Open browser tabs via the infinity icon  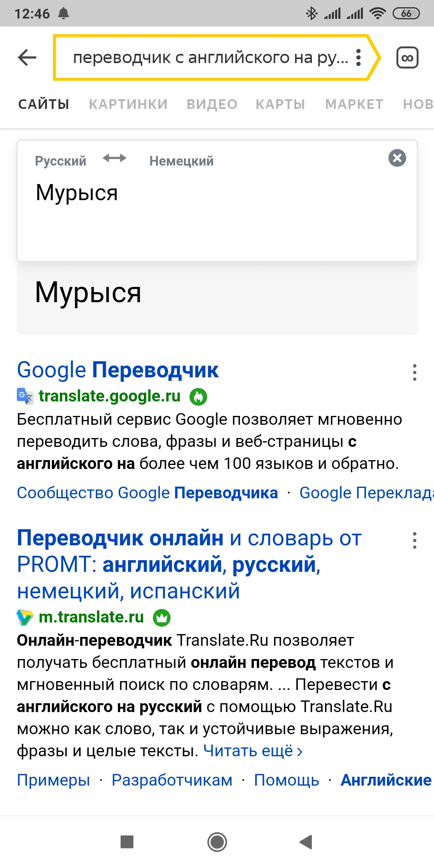pyautogui.click(x=407, y=58)
